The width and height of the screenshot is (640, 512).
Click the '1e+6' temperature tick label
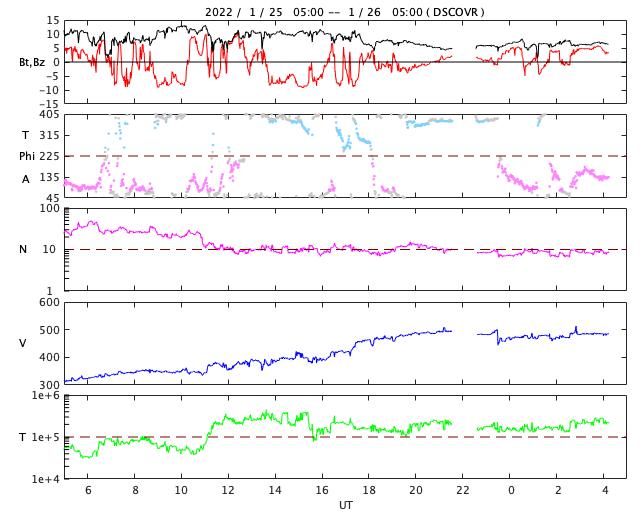point(45,395)
